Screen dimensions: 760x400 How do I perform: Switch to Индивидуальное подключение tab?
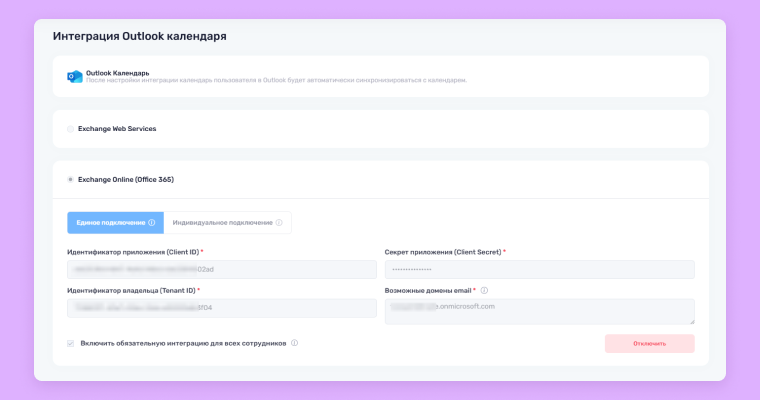227,223
